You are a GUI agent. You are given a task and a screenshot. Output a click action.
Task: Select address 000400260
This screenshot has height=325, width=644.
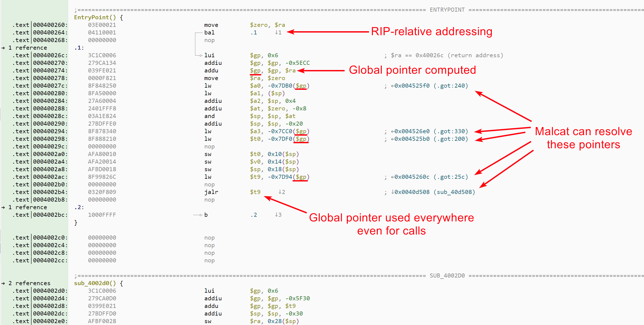pyautogui.click(x=50, y=25)
